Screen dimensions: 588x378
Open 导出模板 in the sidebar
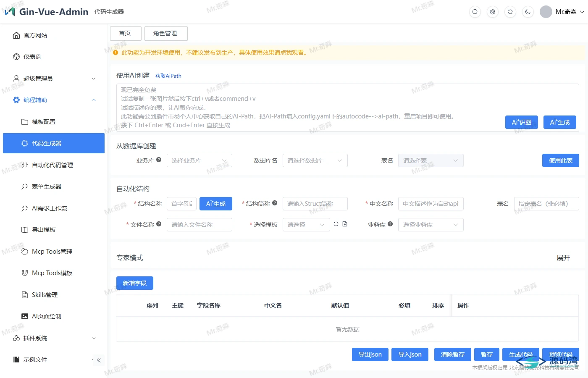[x=54, y=230]
